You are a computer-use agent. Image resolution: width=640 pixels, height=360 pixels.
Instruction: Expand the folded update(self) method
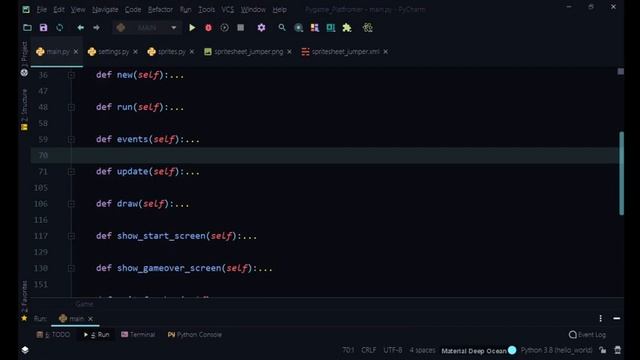tap(71, 172)
